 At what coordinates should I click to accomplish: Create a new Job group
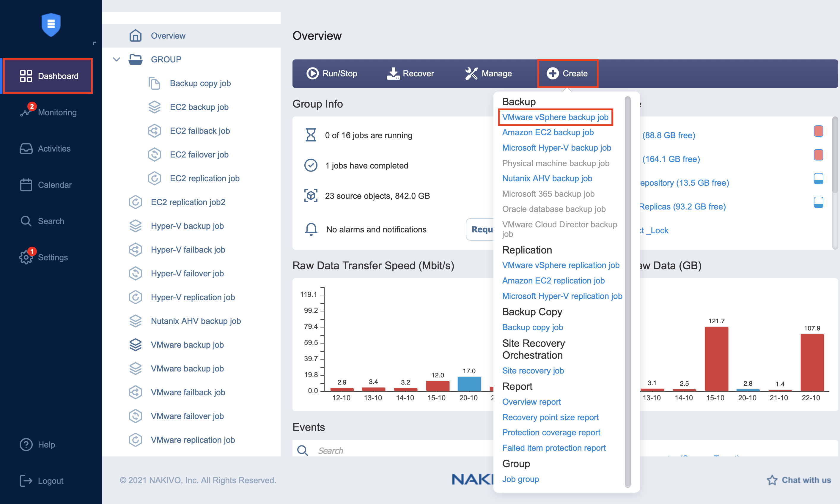[x=520, y=479]
